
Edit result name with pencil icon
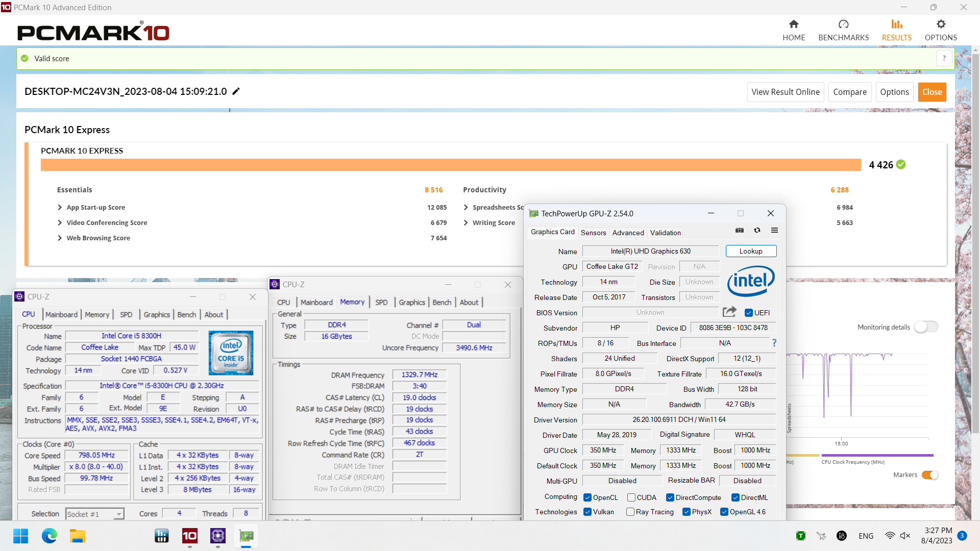point(236,91)
